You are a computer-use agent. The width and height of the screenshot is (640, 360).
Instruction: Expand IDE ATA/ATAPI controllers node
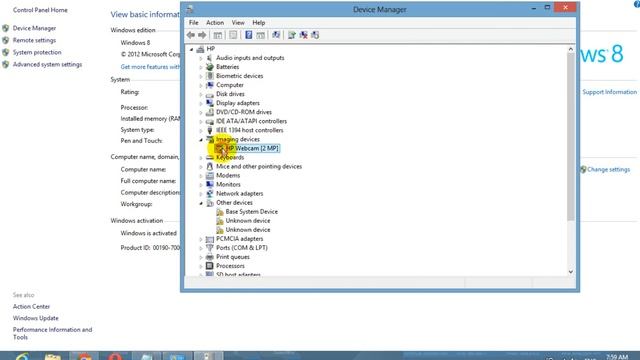(201, 121)
